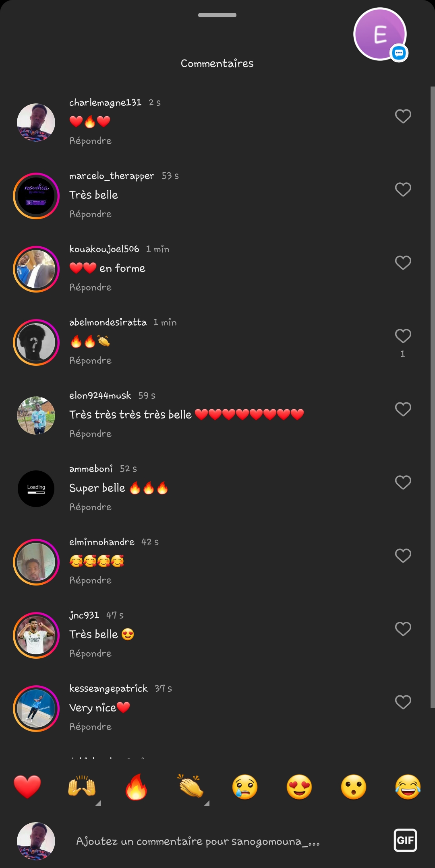This screenshot has height=868, width=435.
Task: Reply to ammeboni's comment
Action: 90,507
